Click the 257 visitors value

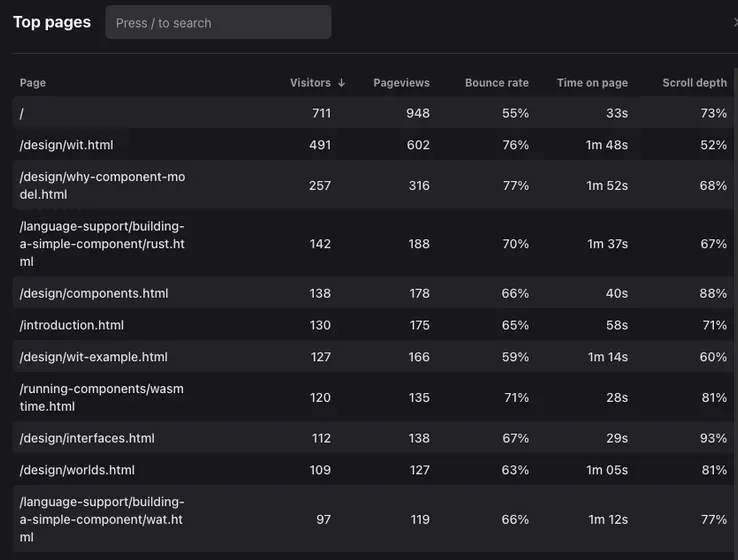pyautogui.click(x=320, y=185)
